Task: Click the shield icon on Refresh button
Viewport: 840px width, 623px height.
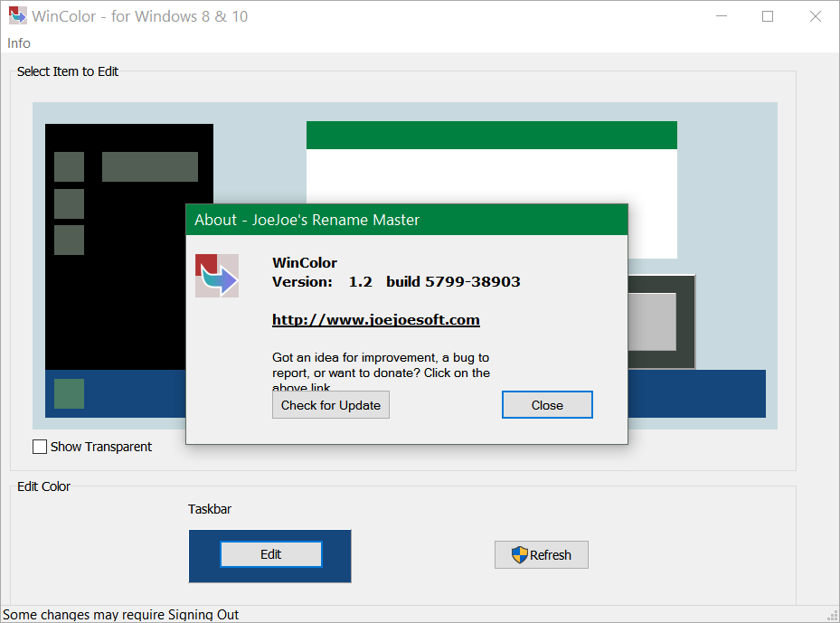Action: click(x=519, y=554)
